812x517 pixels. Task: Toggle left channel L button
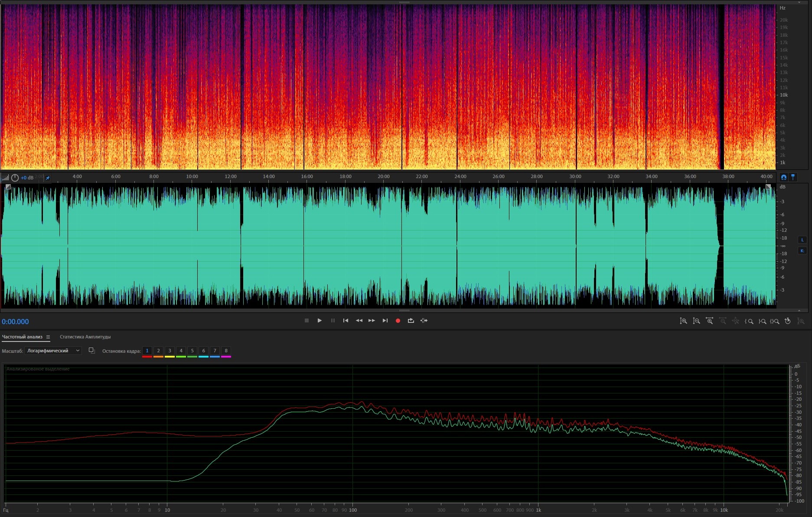tap(802, 240)
